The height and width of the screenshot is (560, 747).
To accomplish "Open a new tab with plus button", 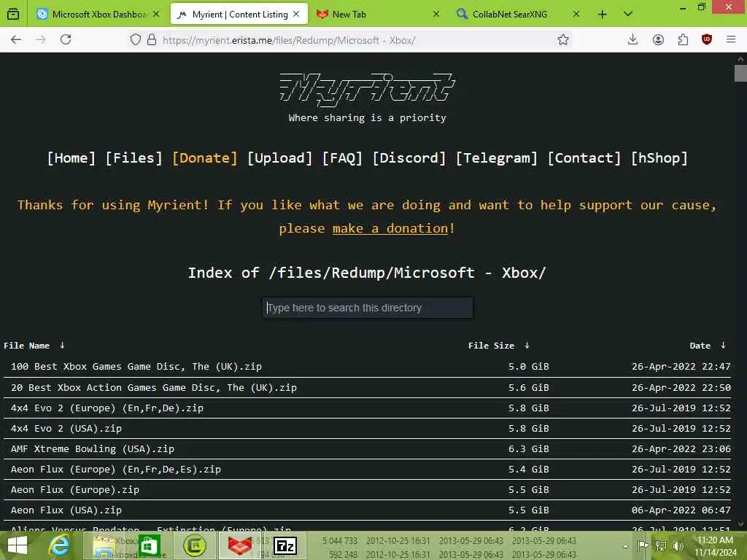I will (x=602, y=15).
